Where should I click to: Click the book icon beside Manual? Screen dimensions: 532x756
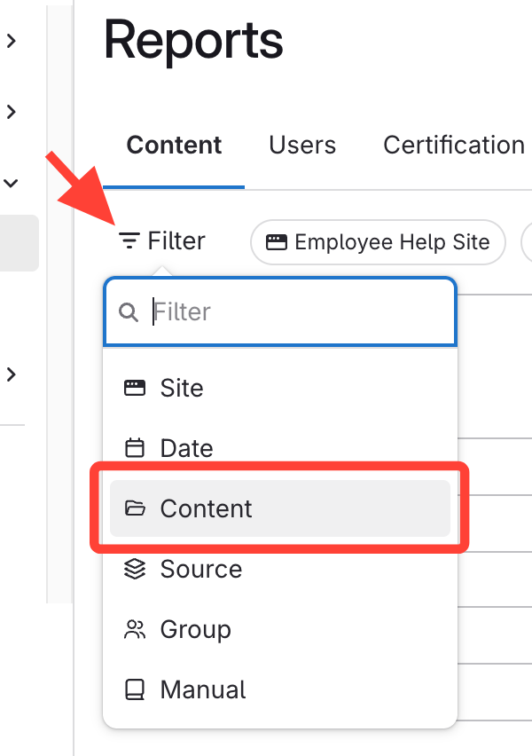135,689
